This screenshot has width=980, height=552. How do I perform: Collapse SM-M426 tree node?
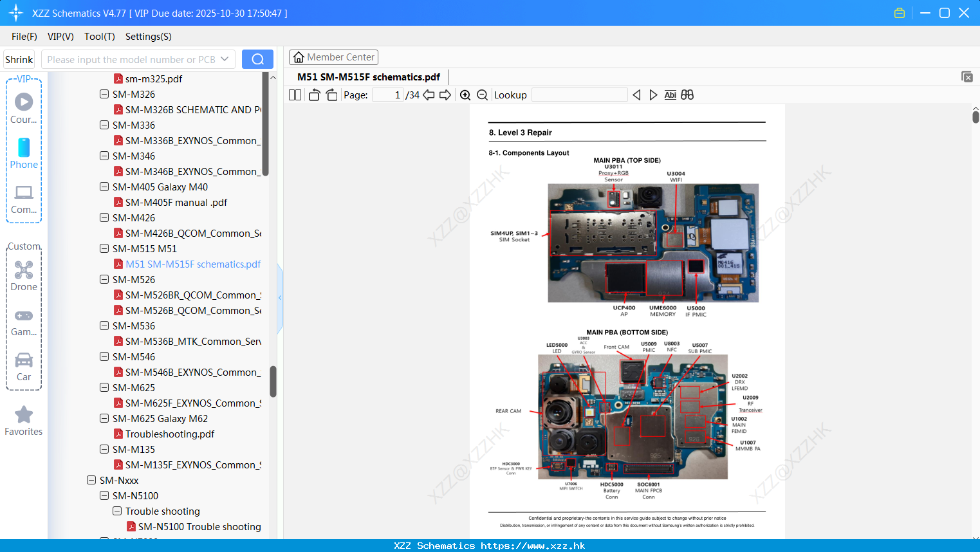point(104,217)
